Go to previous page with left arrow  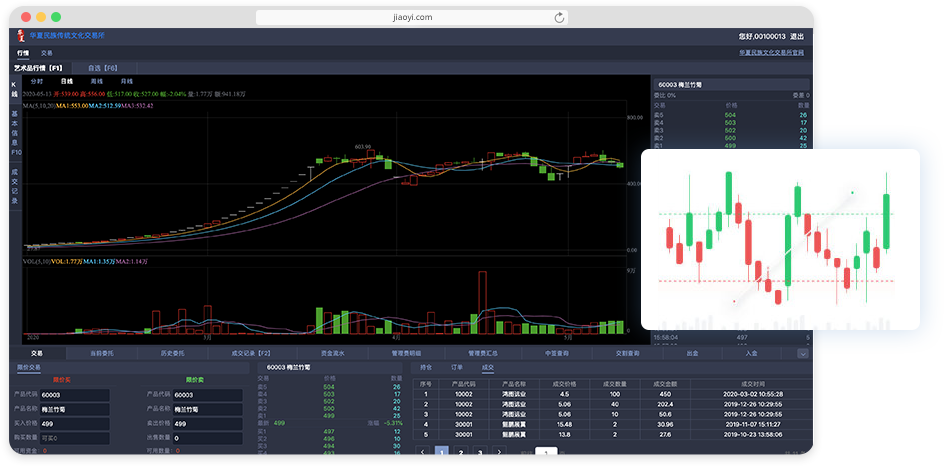tap(421, 453)
